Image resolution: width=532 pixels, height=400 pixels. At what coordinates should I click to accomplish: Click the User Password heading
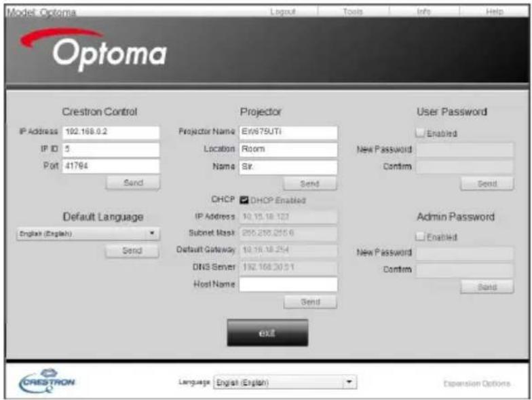[452, 111]
